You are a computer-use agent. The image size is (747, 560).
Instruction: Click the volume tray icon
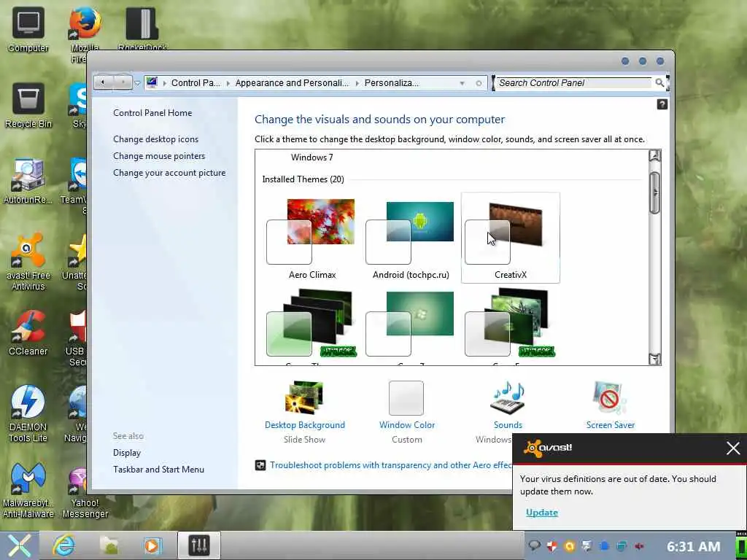(639, 546)
